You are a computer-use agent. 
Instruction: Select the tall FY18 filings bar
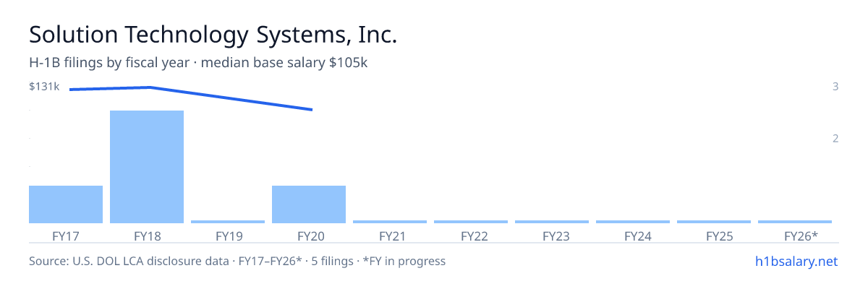147,167
